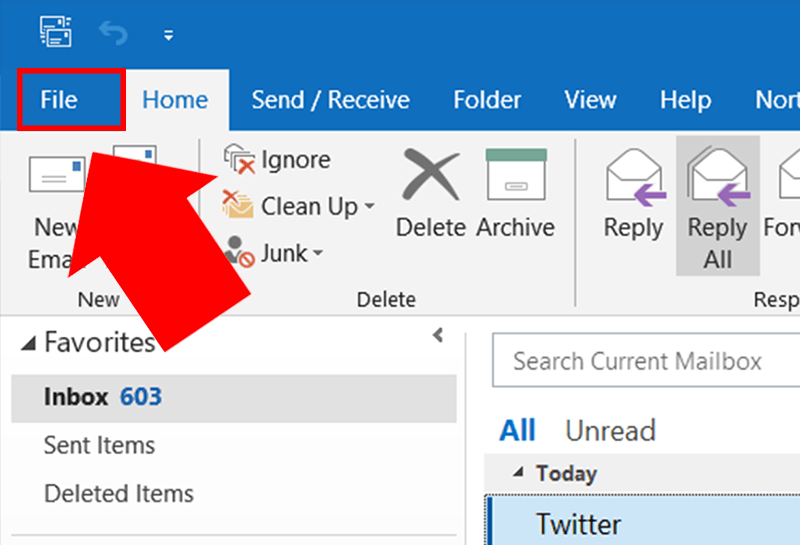800x545 pixels.
Task: Expand the Clean Up dropdown arrow
Action: point(369,206)
